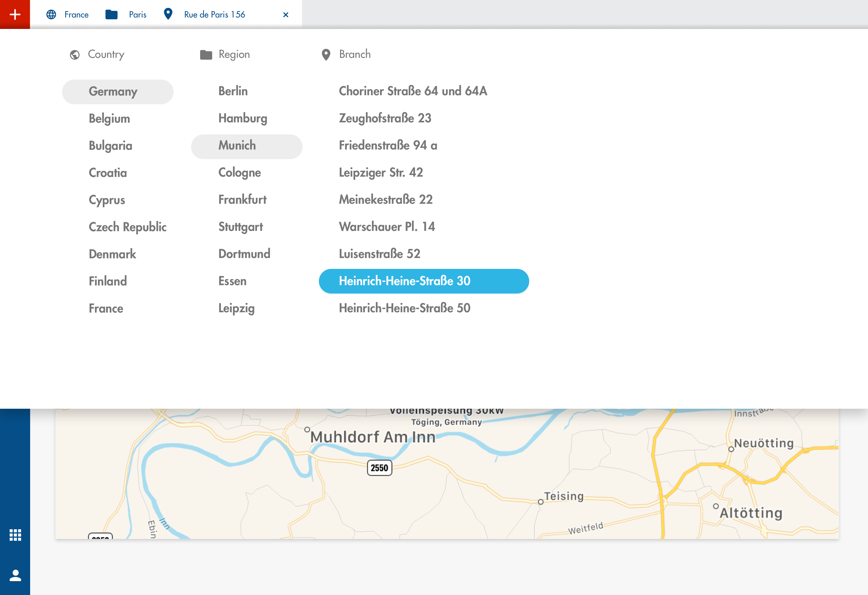Select Rue de Paris 156 breadcrumb
This screenshot has height=595, width=868.
(x=215, y=14)
